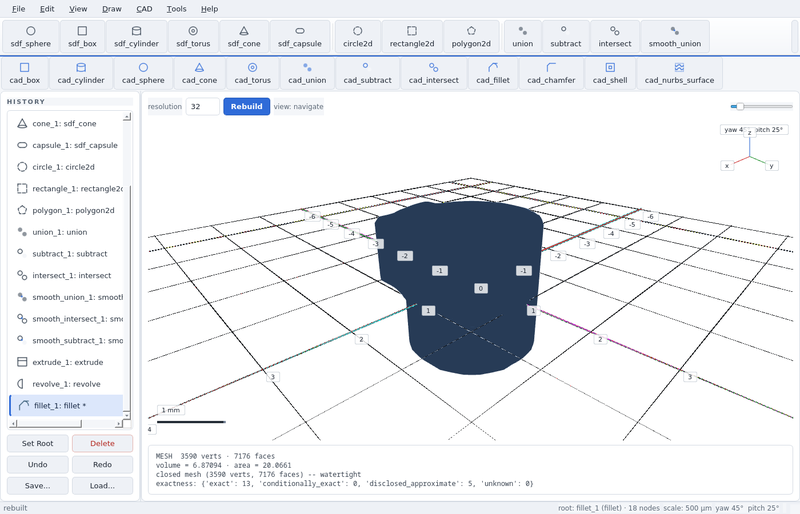Image resolution: width=800 pixels, height=514 pixels.
Task: Run the cad_intersect tool
Action: coord(433,73)
